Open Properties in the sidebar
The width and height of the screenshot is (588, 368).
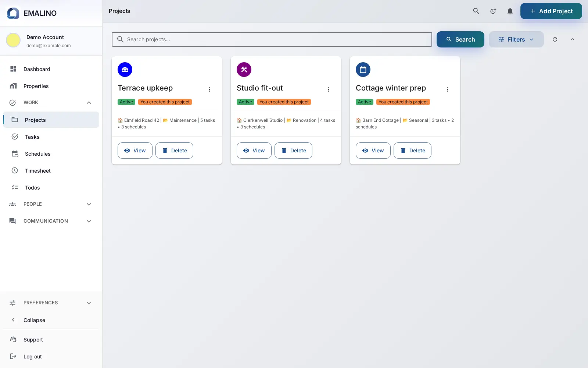[51, 86]
